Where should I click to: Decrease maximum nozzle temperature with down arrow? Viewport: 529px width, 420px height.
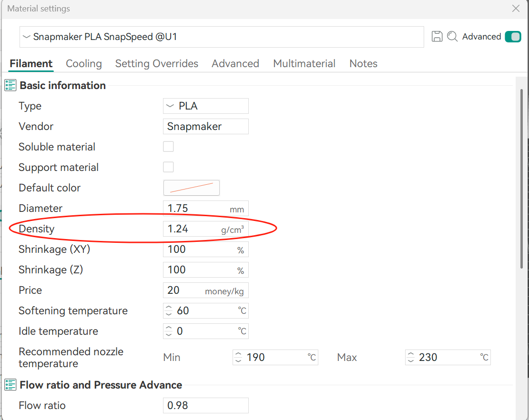coord(410,360)
